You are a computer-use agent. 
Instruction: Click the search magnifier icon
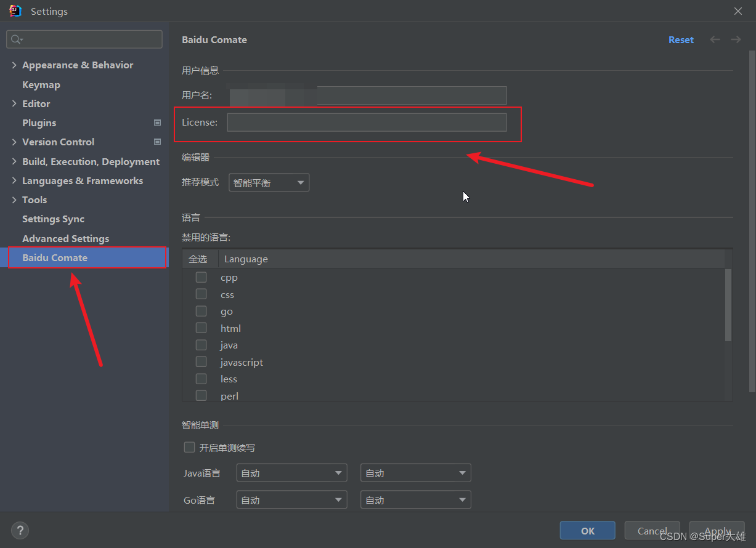pyautogui.click(x=17, y=39)
